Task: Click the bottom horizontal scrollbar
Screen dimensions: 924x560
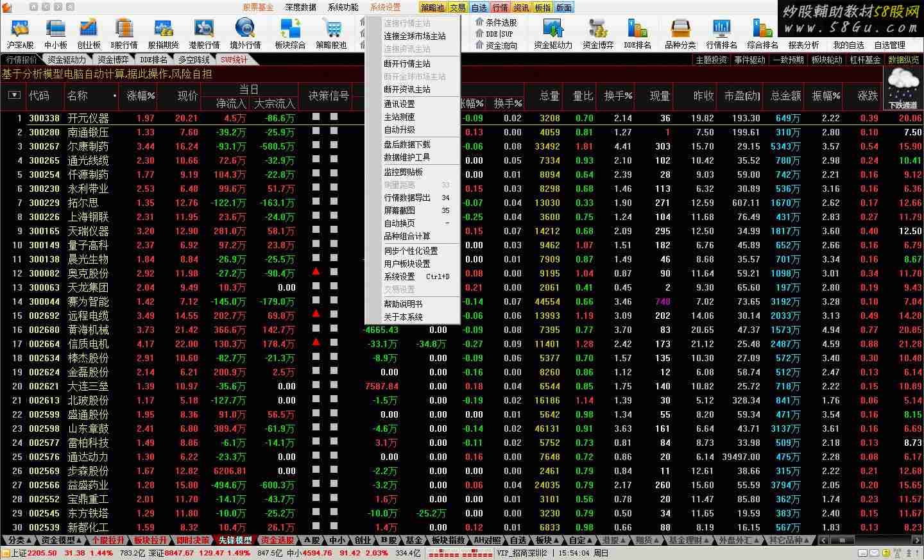Action: coord(869,540)
